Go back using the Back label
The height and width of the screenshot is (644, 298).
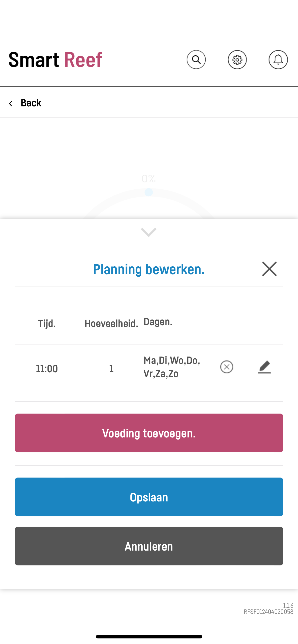click(x=31, y=103)
